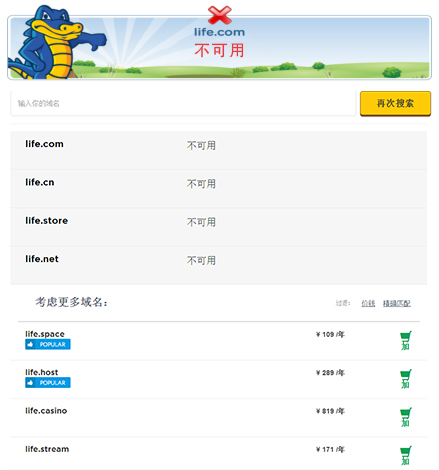Viewport: 439px width, 470px height.
Task: Open the life.casino domain suggestion
Action: tap(46, 411)
